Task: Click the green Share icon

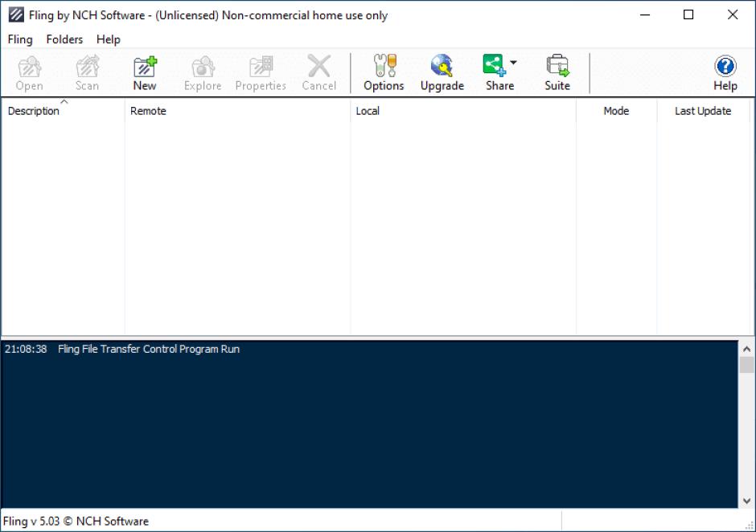Action: [x=494, y=65]
